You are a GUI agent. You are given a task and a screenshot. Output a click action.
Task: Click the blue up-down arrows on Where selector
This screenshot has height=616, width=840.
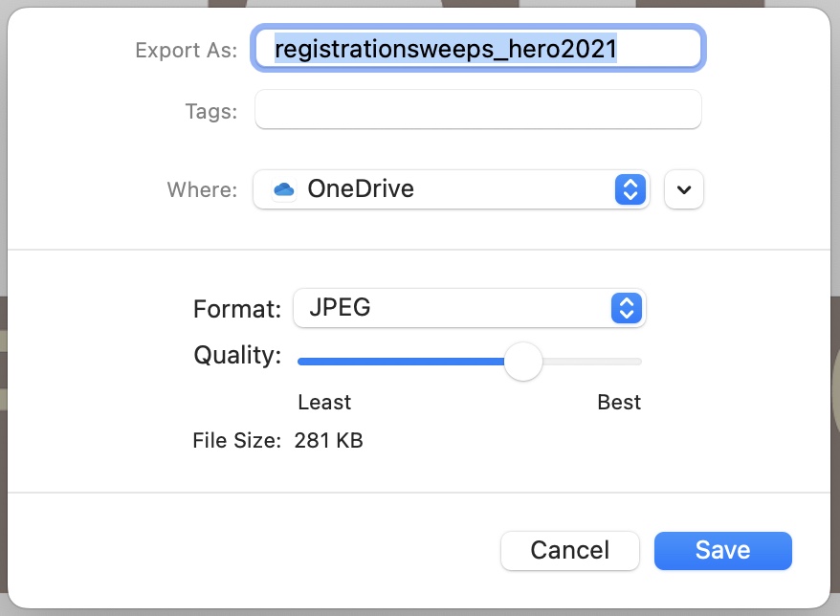coord(630,188)
